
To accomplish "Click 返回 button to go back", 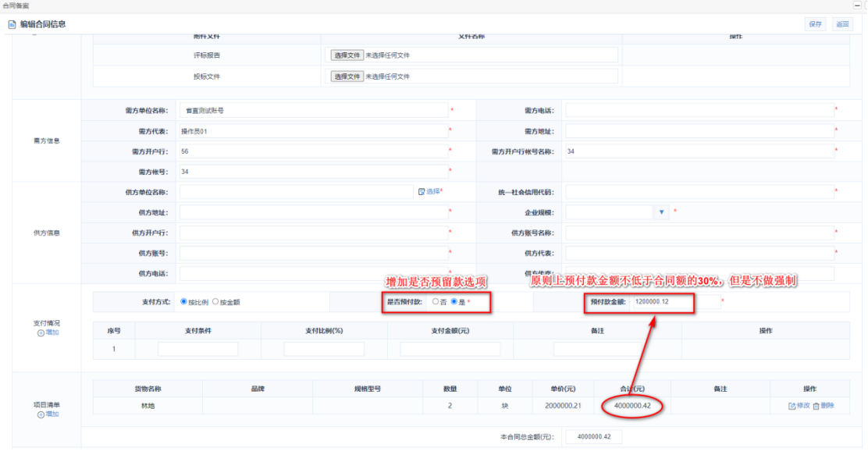I will [842, 24].
